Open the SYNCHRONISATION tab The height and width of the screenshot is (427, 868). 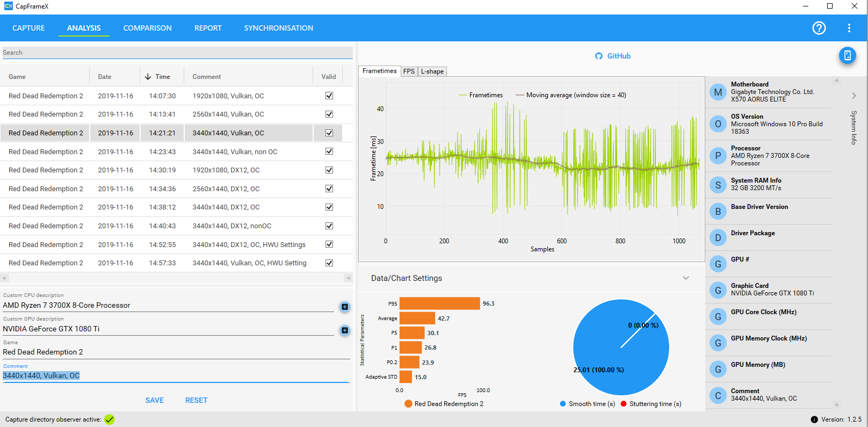[x=279, y=28]
